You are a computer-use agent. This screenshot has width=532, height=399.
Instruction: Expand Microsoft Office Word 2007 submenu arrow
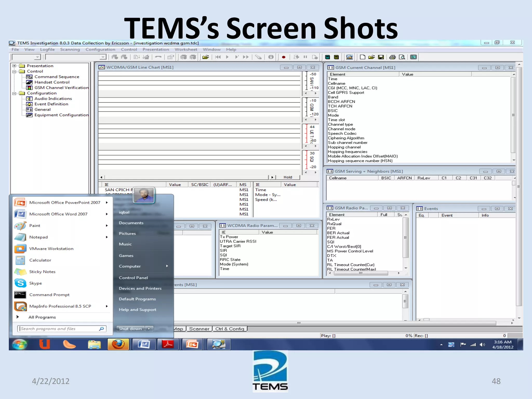[107, 214]
